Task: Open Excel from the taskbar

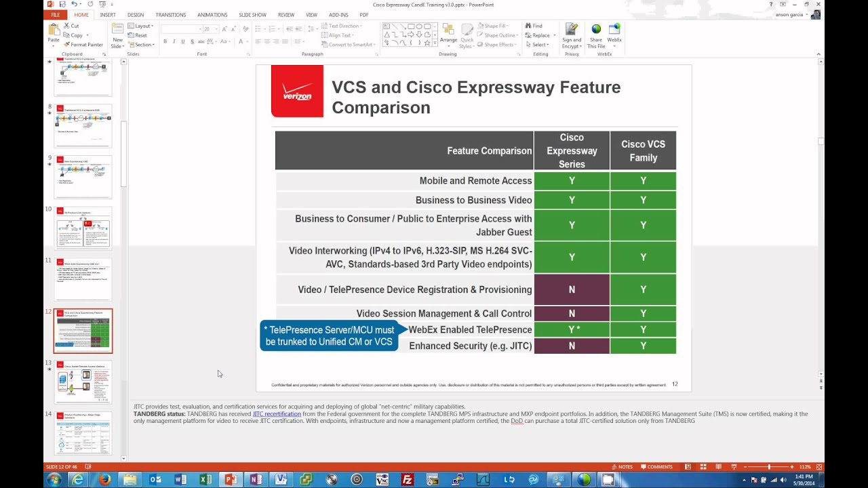Action: pyautogui.click(x=205, y=480)
